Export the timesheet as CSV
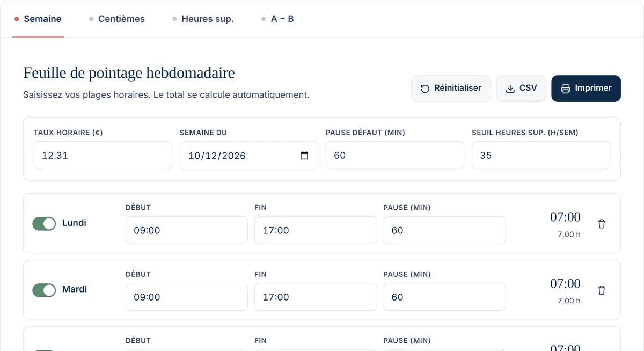The width and height of the screenshot is (644, 351). point(522,89)
